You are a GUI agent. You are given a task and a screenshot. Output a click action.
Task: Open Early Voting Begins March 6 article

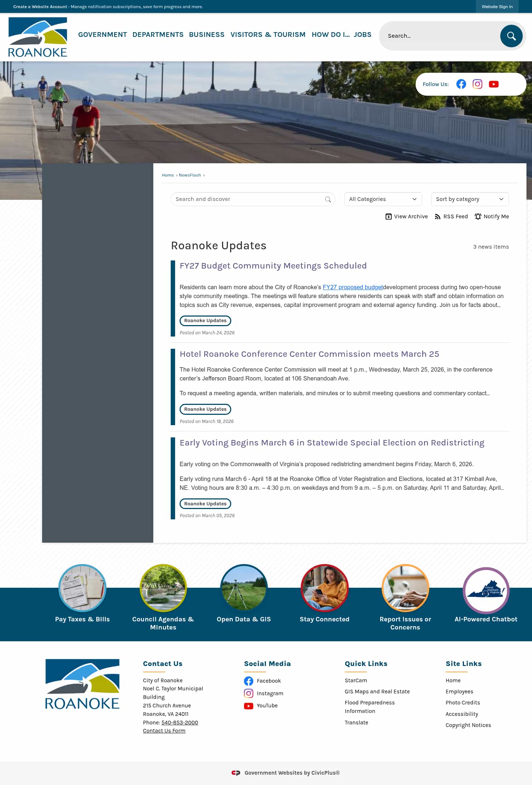[332, 443]
